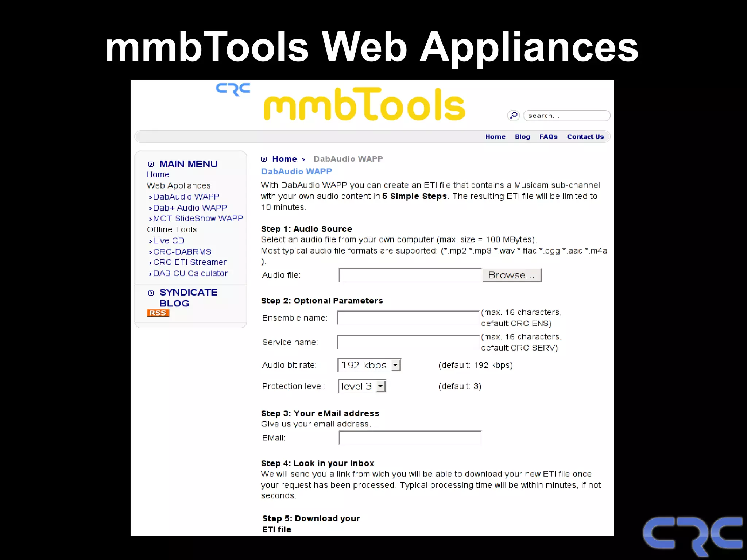The height and width of the screenshot is (560, 747).
Task: Click the Main Menu heading icon
Action: 151,164
